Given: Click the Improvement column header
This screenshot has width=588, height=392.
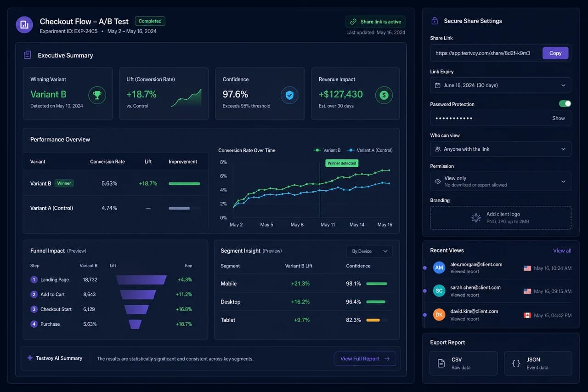Looking at the screenshot, I should pyautogui.click(x=183, y=162).
